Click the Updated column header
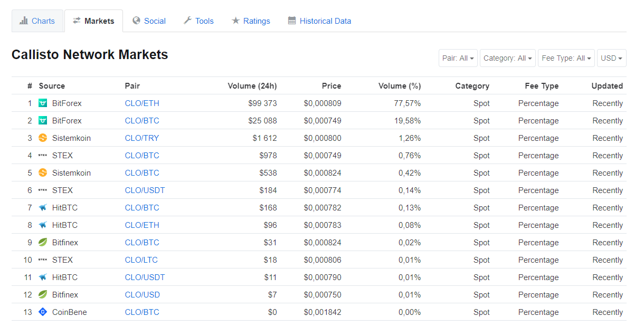Screen dimensions: 644x336 tap(607, 86)
